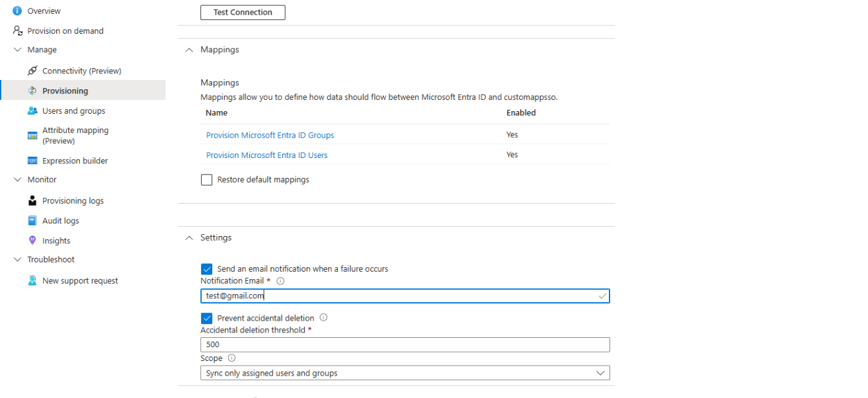Open Audit logs
The height and width of the screenshot is (398, 868).
[60, 221]
